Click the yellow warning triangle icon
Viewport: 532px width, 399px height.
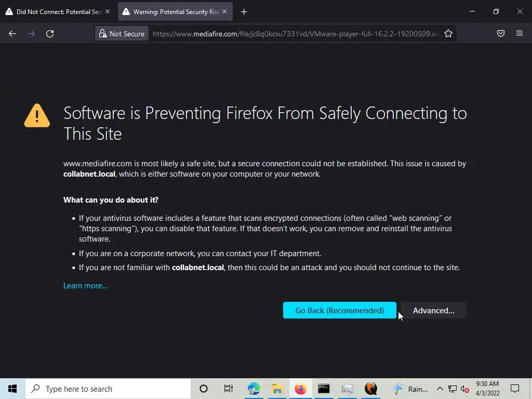tap(37, 116)
